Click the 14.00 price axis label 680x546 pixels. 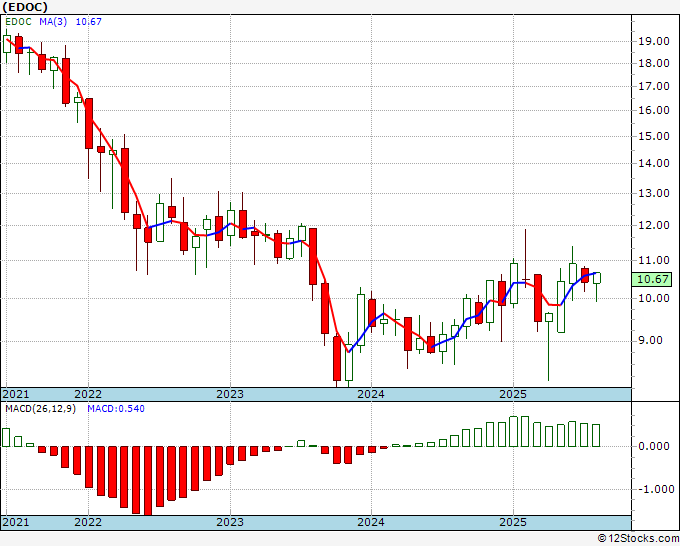(x=654, y=163)
